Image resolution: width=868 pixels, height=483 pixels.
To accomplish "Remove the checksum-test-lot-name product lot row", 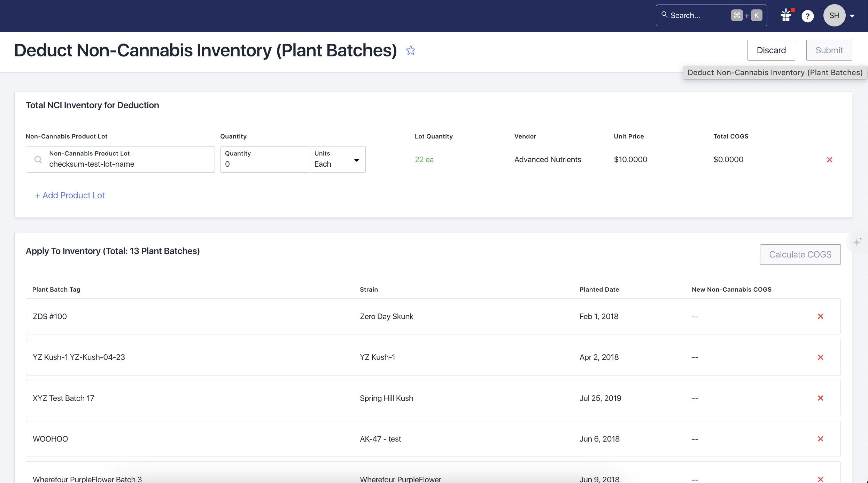I will [829, 160].
